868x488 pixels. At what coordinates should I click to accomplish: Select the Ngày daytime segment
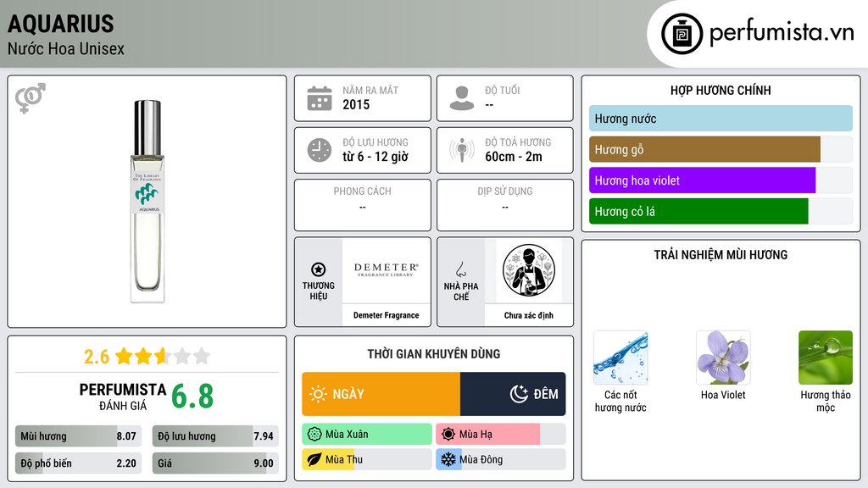point(381,394)
